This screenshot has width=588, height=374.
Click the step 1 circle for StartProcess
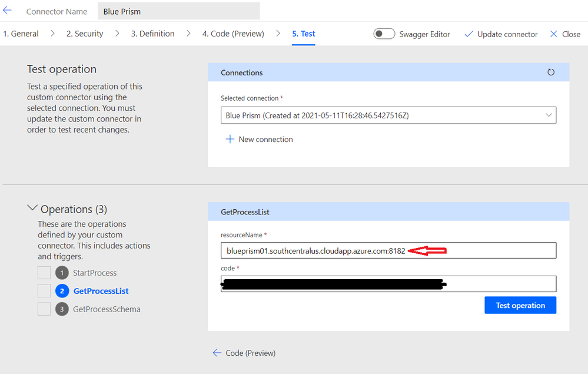point(62,273)
